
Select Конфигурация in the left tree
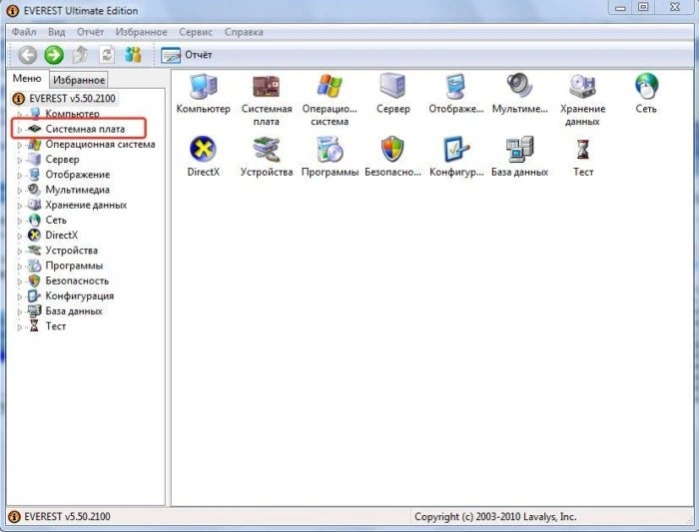coord(80,296)
